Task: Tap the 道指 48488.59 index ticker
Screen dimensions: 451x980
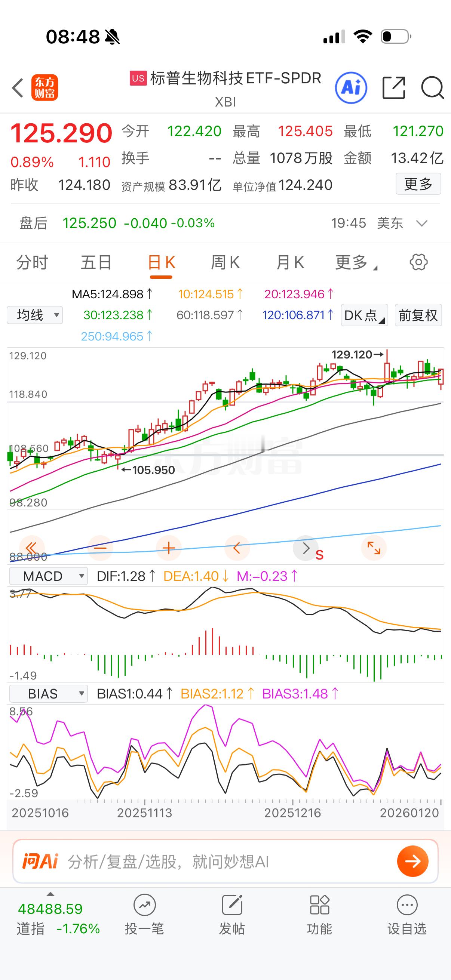Action: (58, 918)
